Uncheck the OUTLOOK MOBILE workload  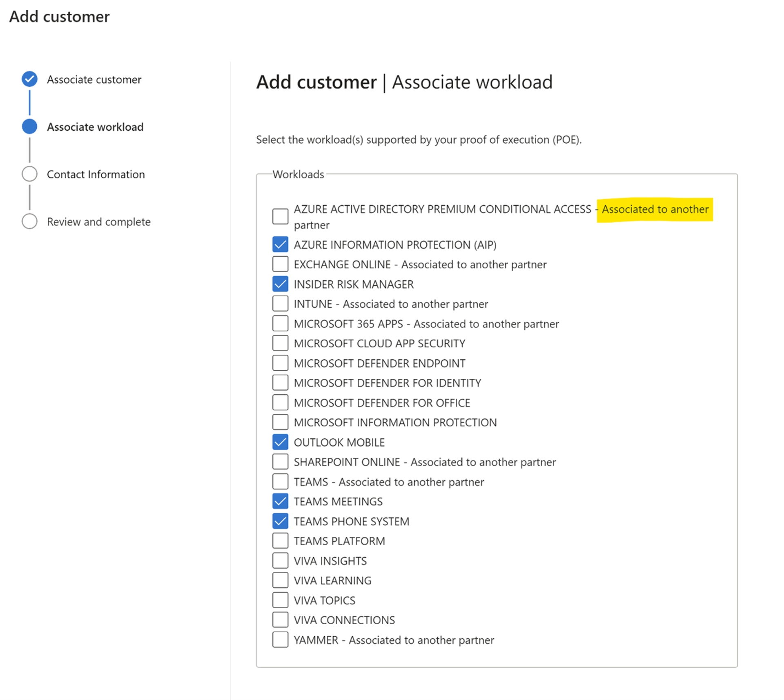click(x=280, y=442)
